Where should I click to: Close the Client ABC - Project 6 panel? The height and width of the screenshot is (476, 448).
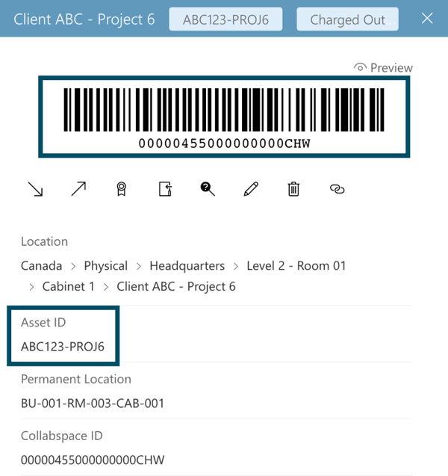pyautogui.click(x=427, y=19)
